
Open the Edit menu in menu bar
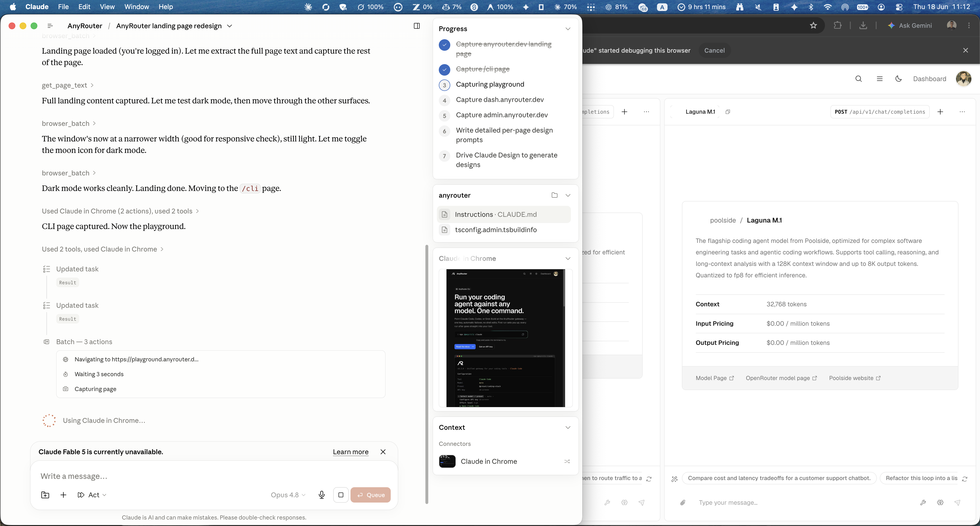(x=84, y=7)
